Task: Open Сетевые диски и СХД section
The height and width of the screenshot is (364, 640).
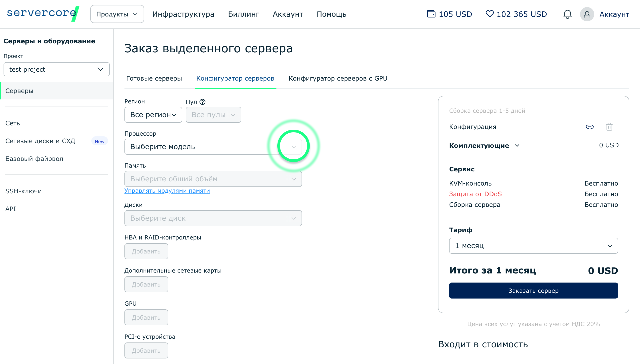Action: 40,141
